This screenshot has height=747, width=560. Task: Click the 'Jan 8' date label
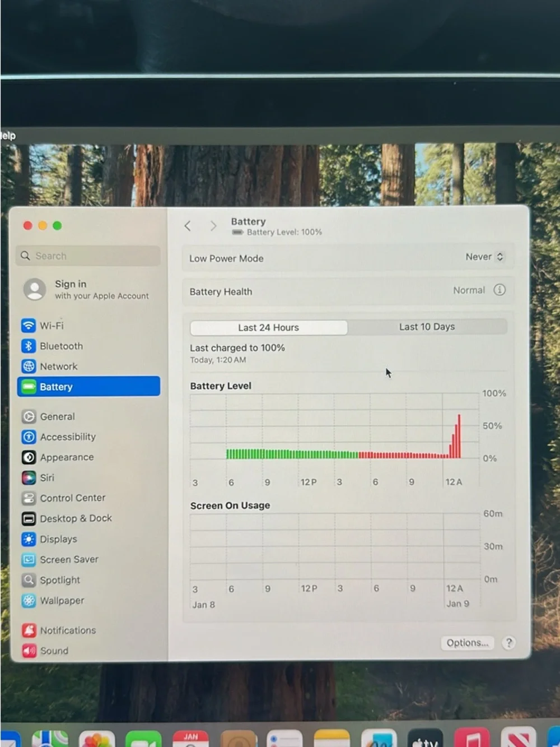click(204, 605)
